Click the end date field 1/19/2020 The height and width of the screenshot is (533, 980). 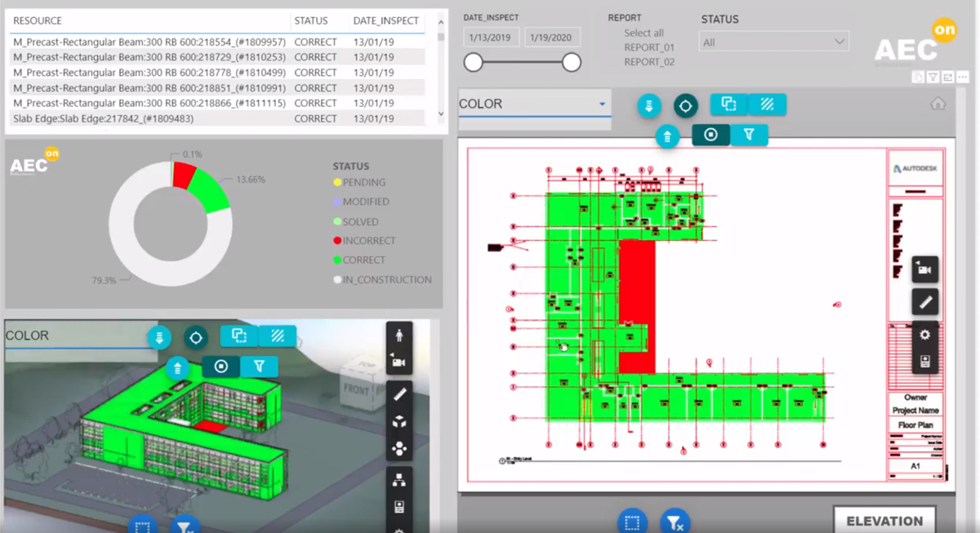pyautogui.click(x=553, y=38)
